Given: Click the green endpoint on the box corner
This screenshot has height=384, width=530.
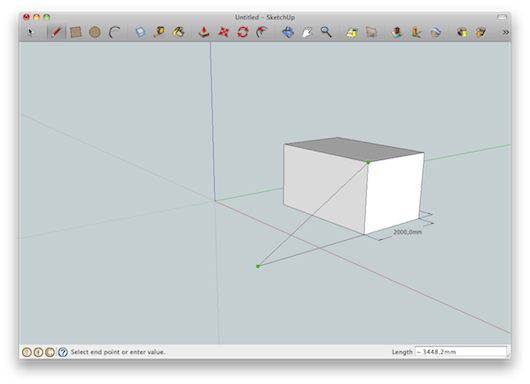Looking at the screenshot, I should click(368, 163).
